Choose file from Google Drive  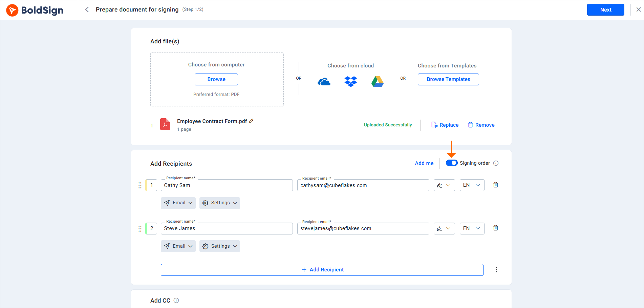pos(378,82)
